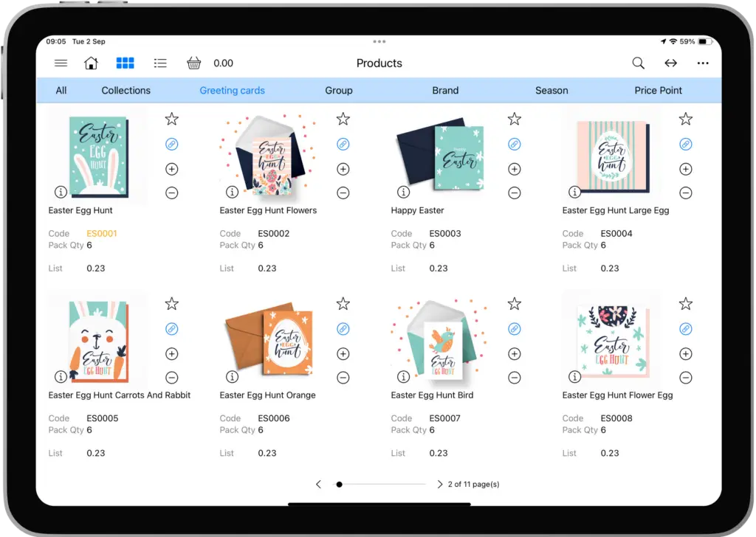This screenshot has height=537, width=756.
Task: Open product search
Action: (639, 63)
